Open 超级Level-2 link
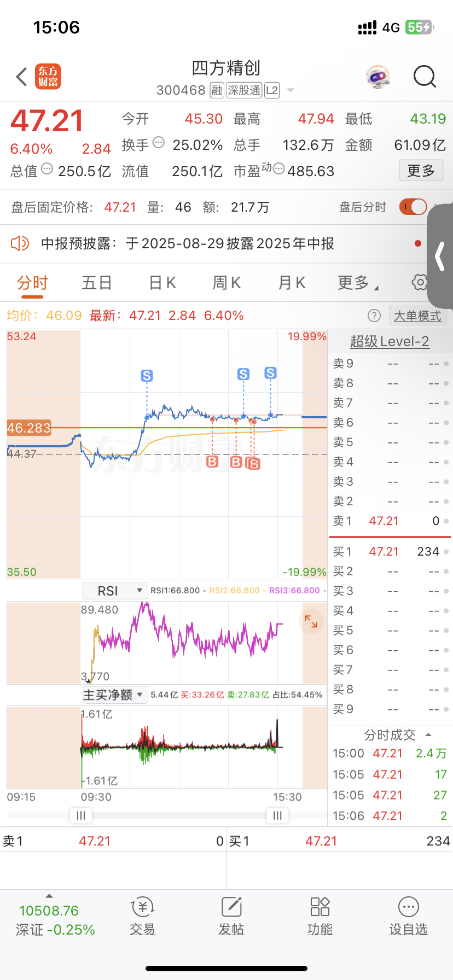Image resolution: width=453 pixels, height=980 pixels. pos(390,341)
